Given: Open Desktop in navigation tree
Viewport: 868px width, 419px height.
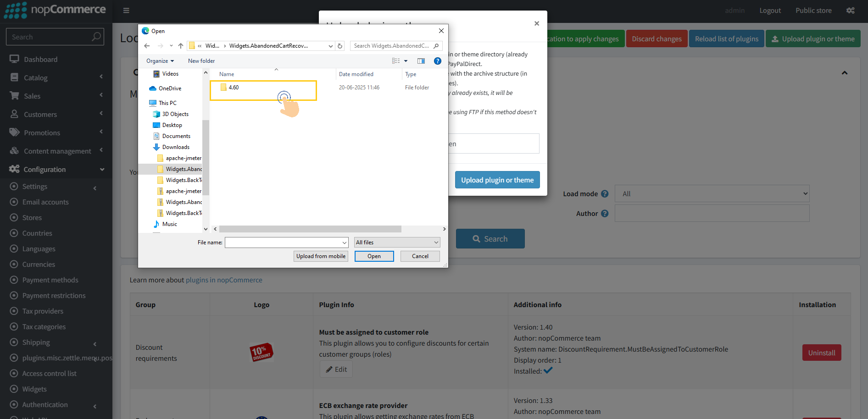Looking at the screenshot, I should [x=172, y=125].
